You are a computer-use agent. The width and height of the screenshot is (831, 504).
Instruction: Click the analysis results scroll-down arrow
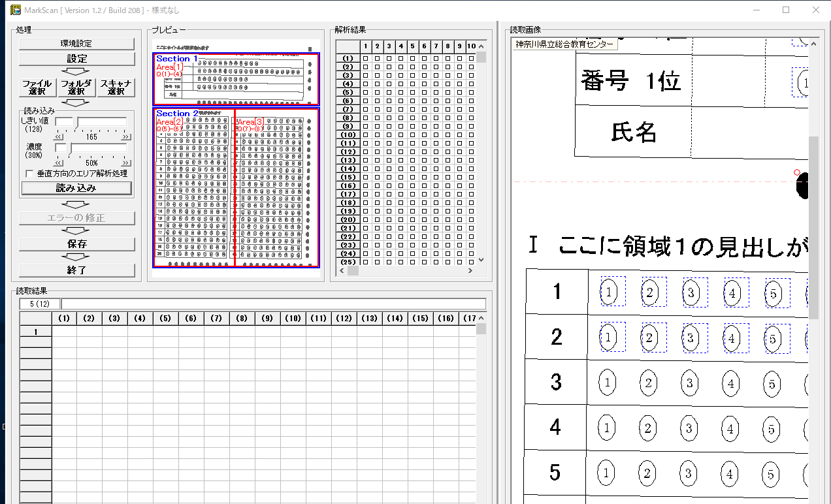(x=481, y=259)
